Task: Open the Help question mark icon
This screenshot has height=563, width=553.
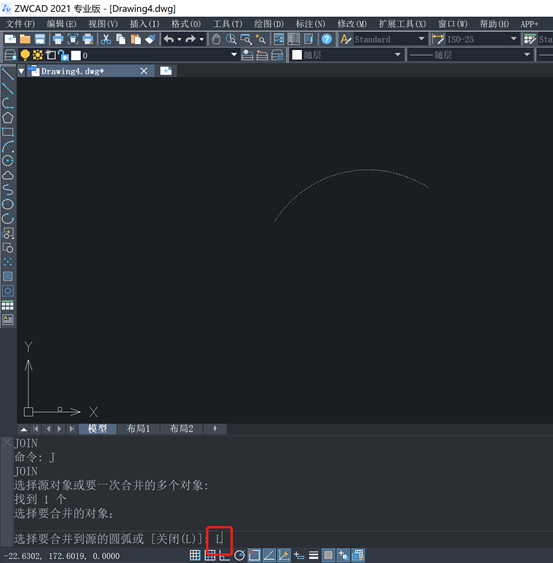Action: coord(326,39)
